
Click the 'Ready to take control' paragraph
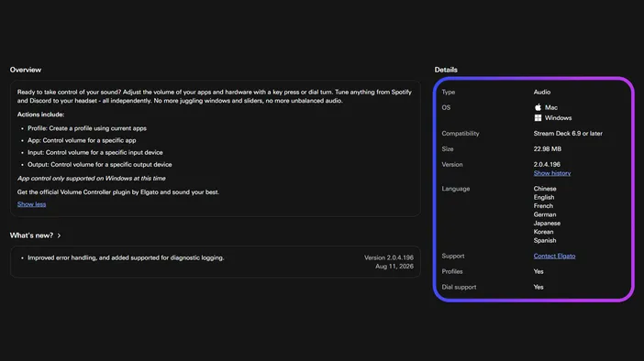click(x=215, y=96)
